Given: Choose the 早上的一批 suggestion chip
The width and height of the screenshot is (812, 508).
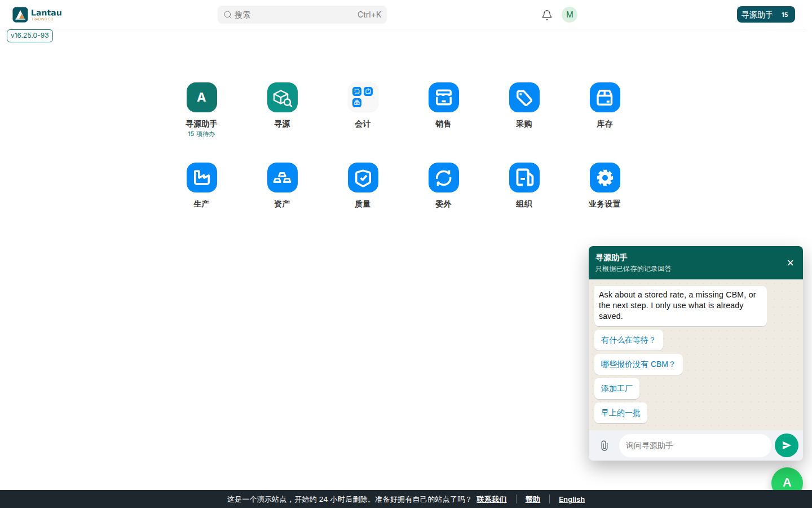Looking at the screenshot, I should pyautogui.click(x=621, y=413).
